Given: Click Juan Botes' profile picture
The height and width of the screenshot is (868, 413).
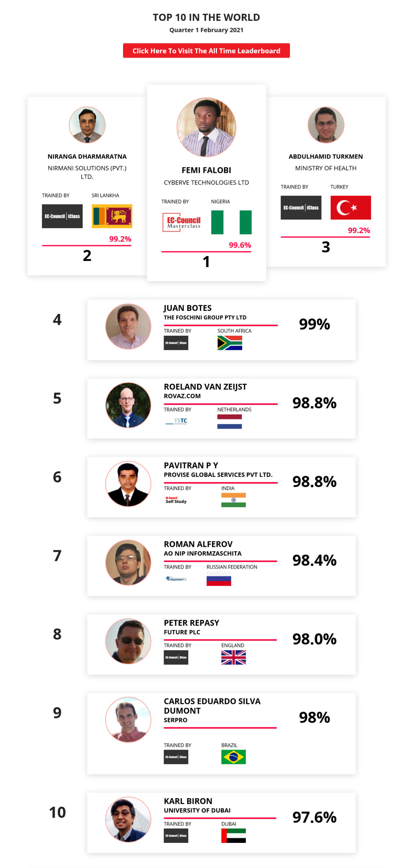Looking at the screenshot, I should tap(128, 329).
